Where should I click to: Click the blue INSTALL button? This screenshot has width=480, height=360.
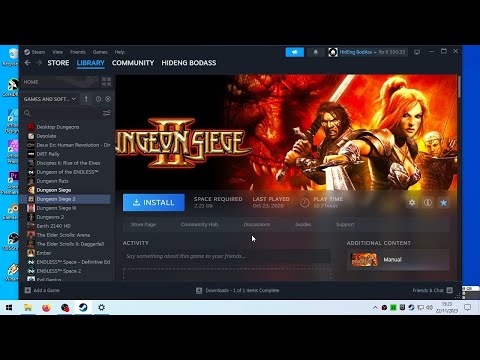click(x=154, y=203)
